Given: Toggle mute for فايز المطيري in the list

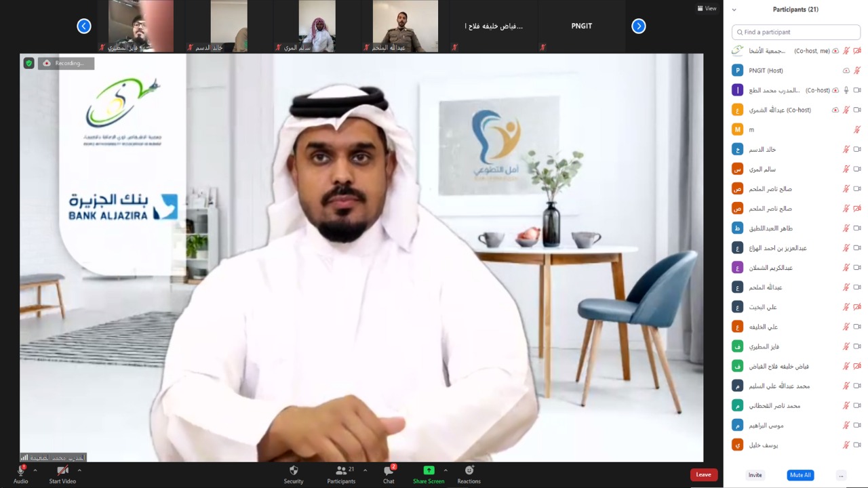Looking at the screenshot, I should tap(846, 346).
